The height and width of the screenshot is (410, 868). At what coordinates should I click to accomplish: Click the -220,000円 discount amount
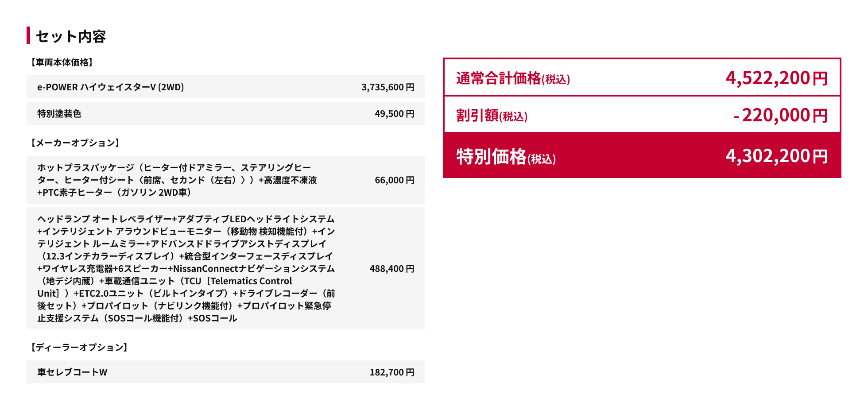780,116
